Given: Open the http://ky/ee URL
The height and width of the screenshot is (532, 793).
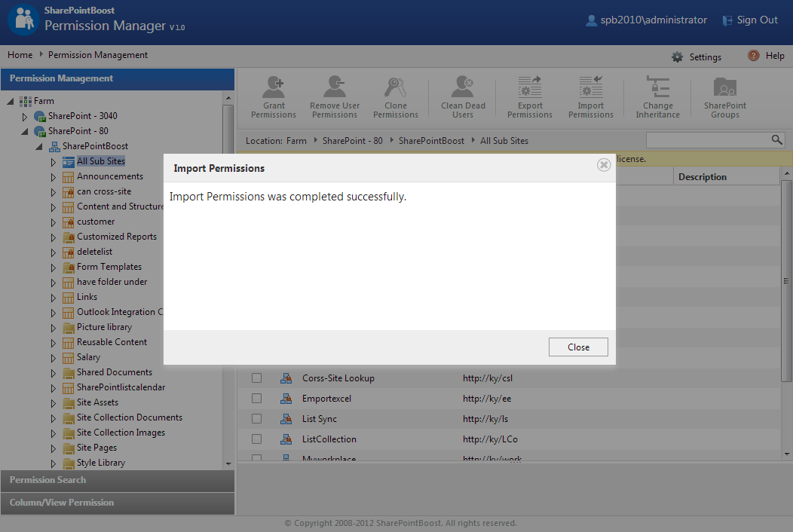Looking at the screenshot, I should pyautogui.click(x=486, y=399).
